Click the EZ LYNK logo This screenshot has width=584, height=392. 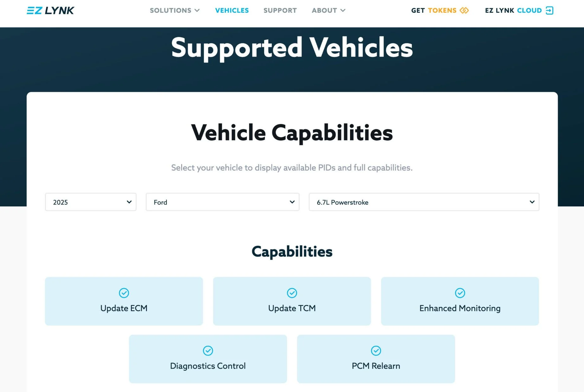point(50,10)
